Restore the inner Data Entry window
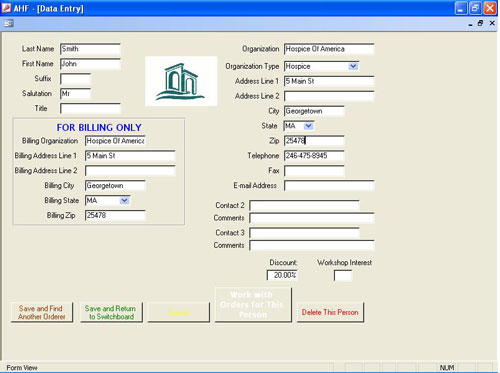Image resolution: width=500 pixels, height=373 pixels. click(x=480, y=23)
